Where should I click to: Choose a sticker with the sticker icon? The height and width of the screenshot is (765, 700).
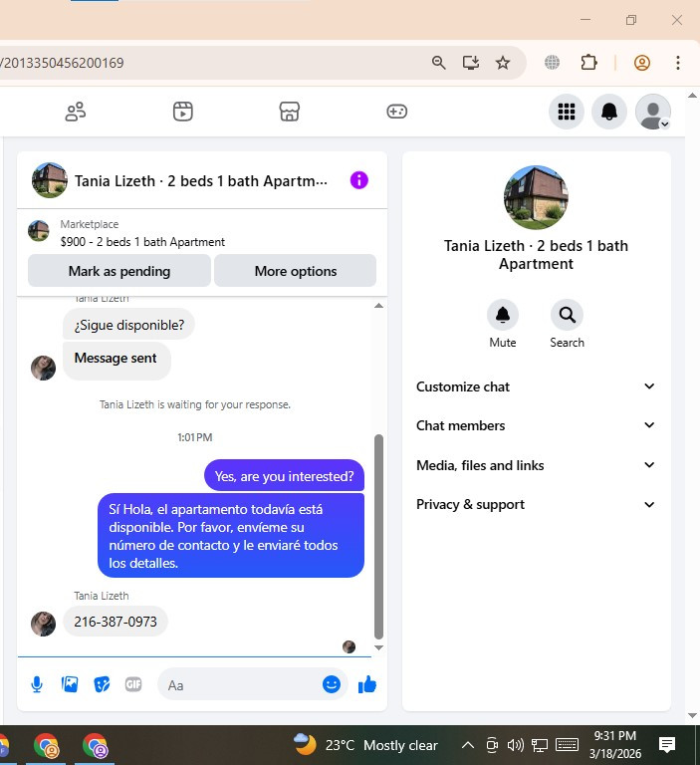[102, 684]
